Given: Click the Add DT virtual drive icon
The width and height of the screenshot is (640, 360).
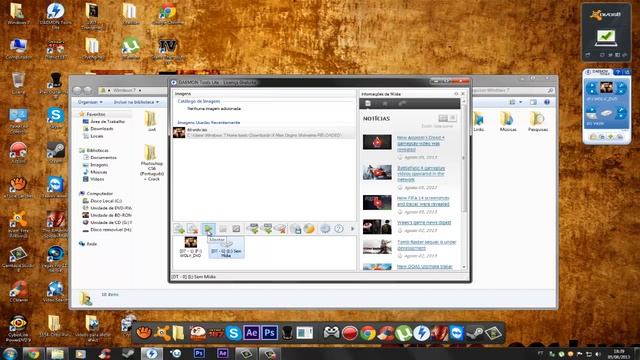Looking at the screenshot, I should coord(253,229).
